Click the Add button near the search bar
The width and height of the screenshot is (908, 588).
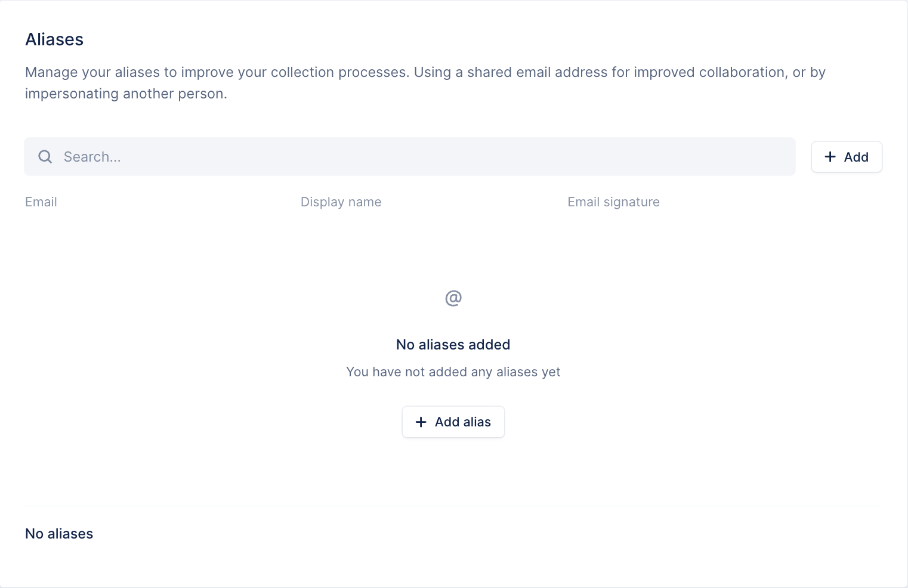coord(847,156)
